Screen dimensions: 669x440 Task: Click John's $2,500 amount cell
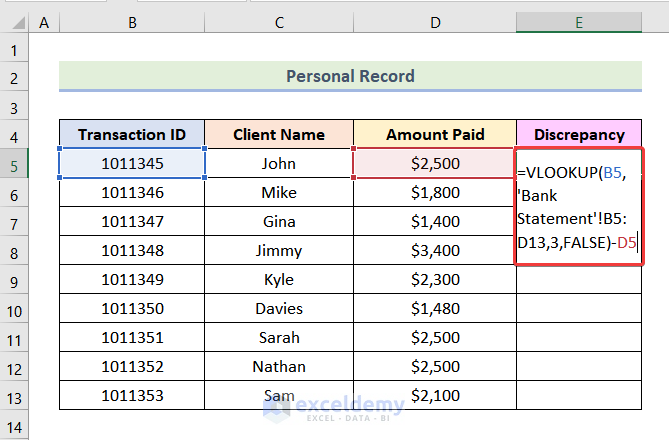tap(435, 163)
